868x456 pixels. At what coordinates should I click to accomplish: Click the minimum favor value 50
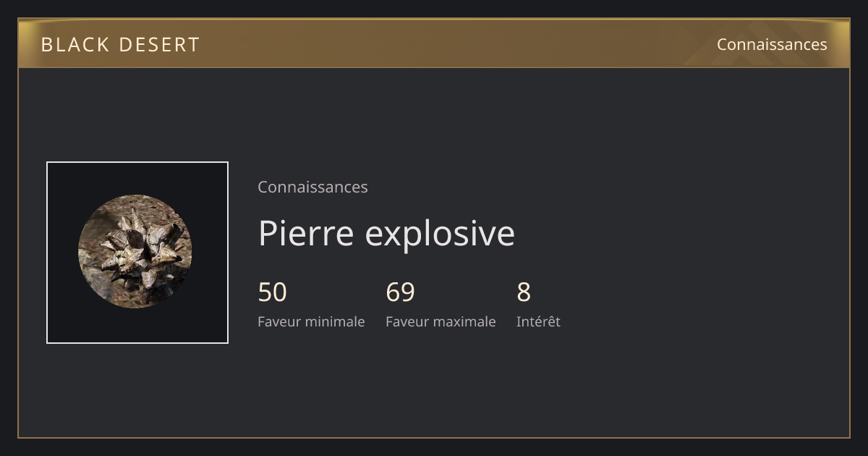click(273, 292)
